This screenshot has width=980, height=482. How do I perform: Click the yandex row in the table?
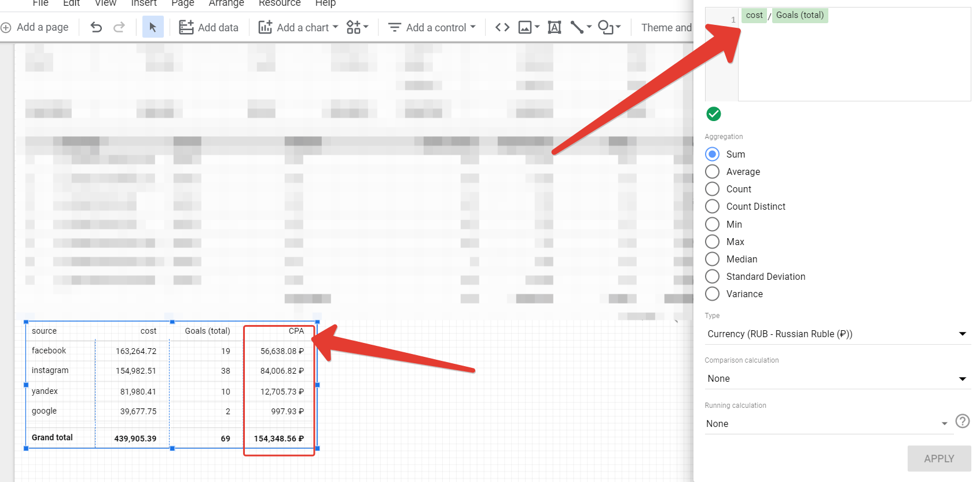[171, 391]
